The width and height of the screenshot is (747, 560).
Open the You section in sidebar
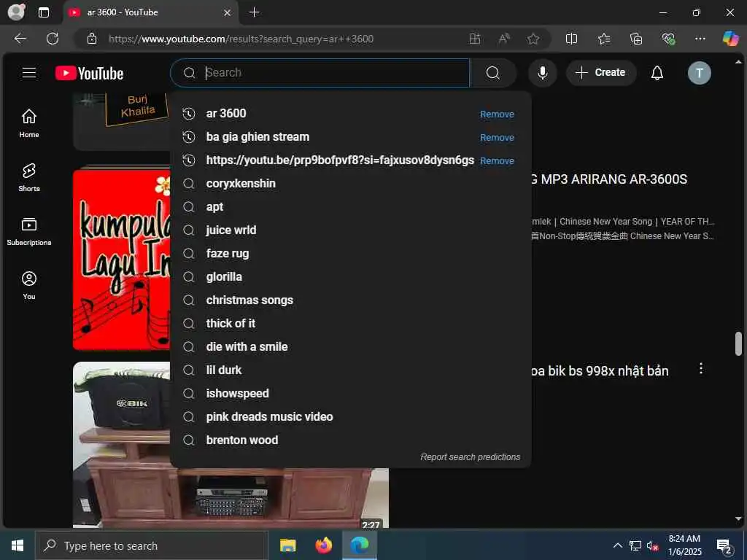tap(29, 285)
